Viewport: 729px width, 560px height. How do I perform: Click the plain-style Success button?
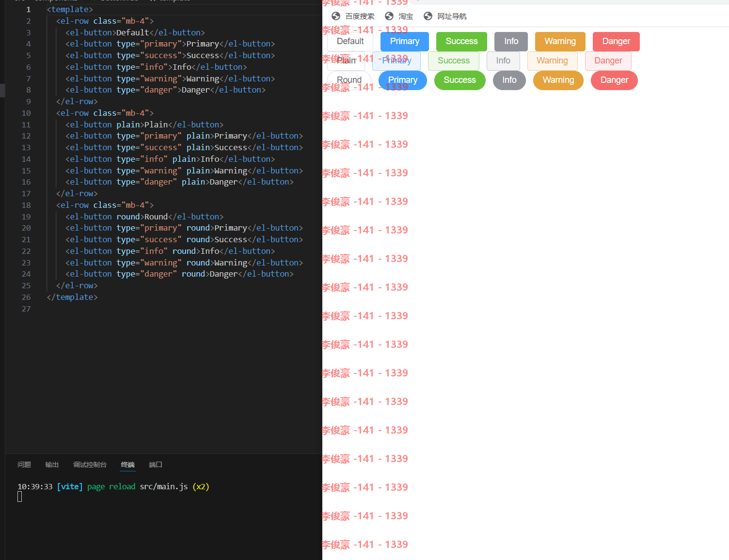[454, 61]
